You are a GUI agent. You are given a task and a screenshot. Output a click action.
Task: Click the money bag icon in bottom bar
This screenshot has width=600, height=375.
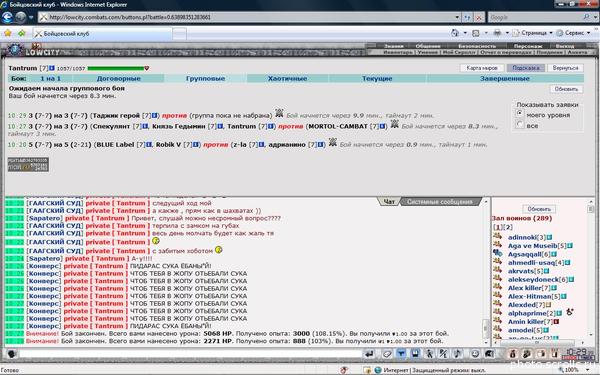coord(513,354)
